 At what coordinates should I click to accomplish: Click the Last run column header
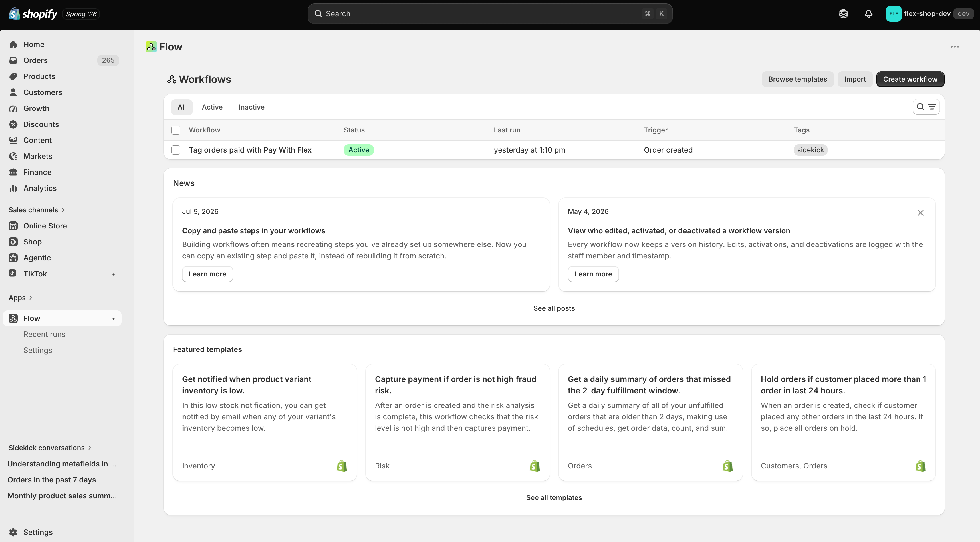click(x=507, y=130)
